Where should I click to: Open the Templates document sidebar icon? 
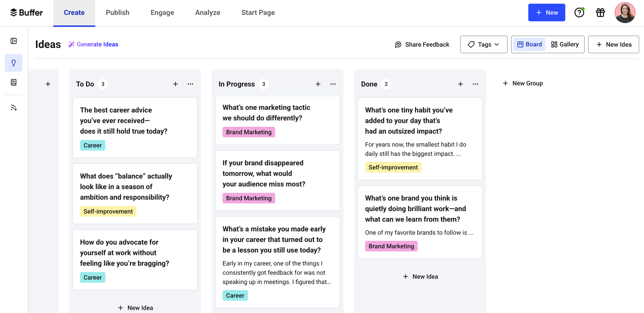tap(14, 83)
